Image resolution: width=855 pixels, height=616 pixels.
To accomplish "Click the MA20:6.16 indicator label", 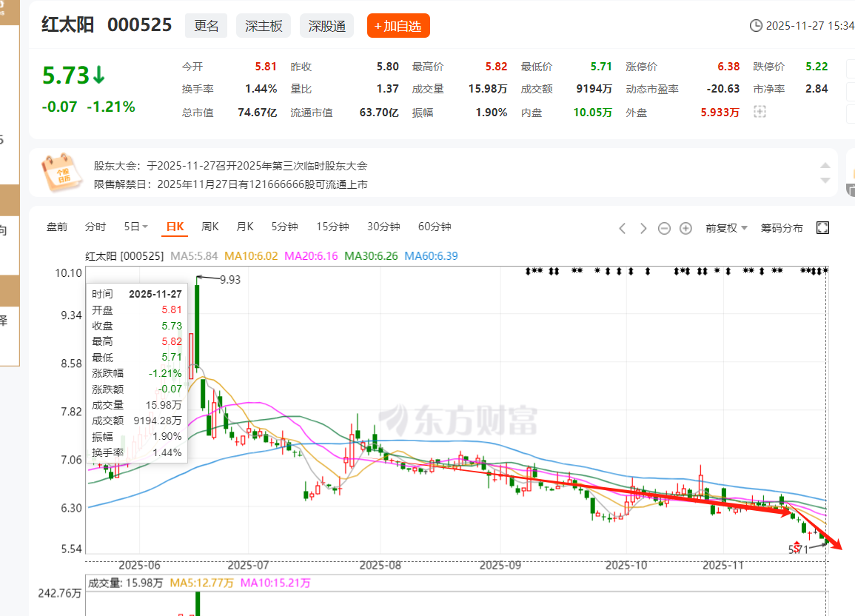I will (312, 255).
